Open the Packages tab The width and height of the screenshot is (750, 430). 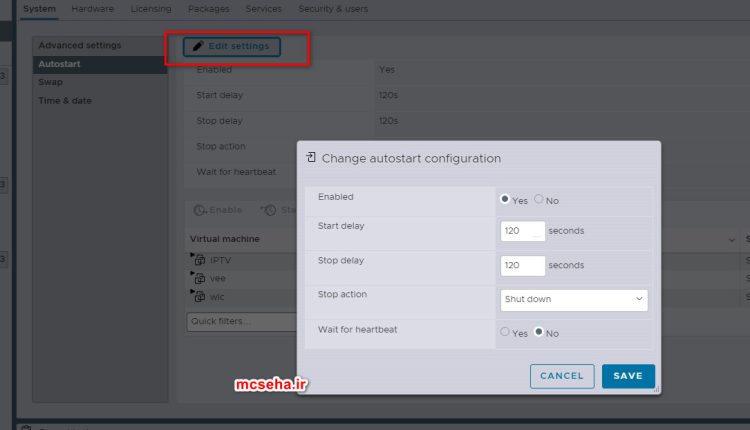pyautogui.click(x=208, y=9)
